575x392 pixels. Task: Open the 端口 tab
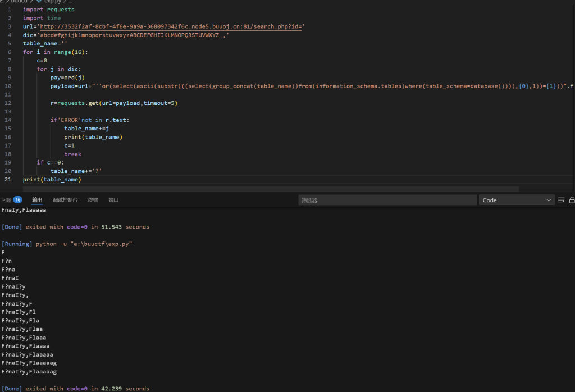113,200
